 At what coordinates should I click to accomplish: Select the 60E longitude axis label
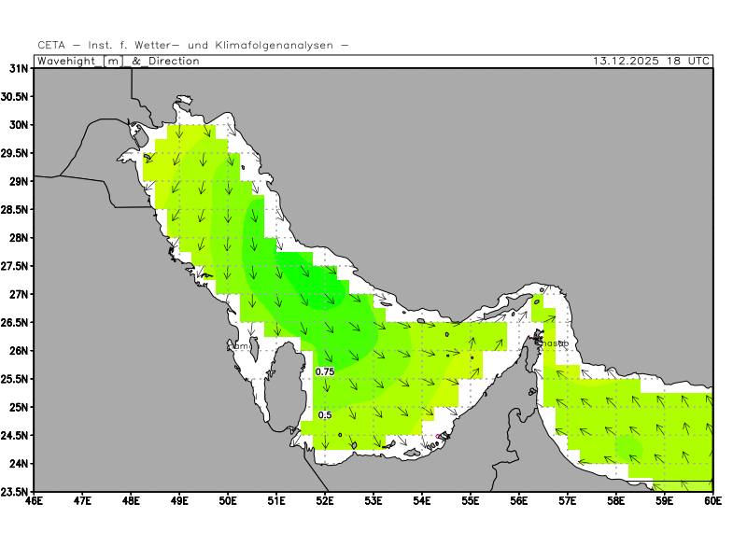pos(713,502)
